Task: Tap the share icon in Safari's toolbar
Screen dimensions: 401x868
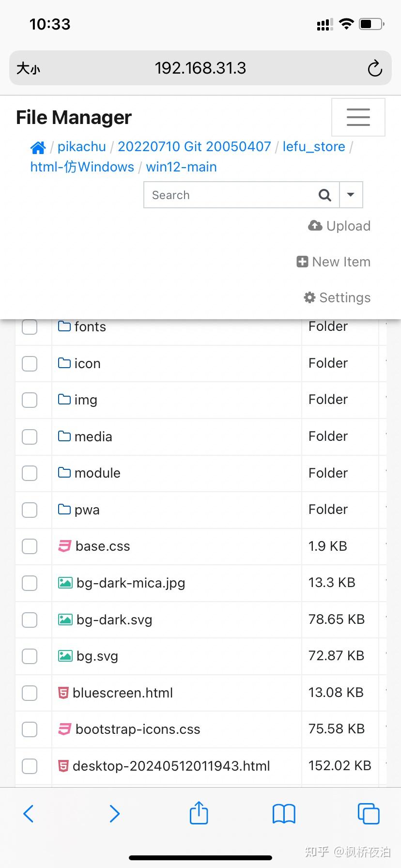Action: click(x=199, y=813)
